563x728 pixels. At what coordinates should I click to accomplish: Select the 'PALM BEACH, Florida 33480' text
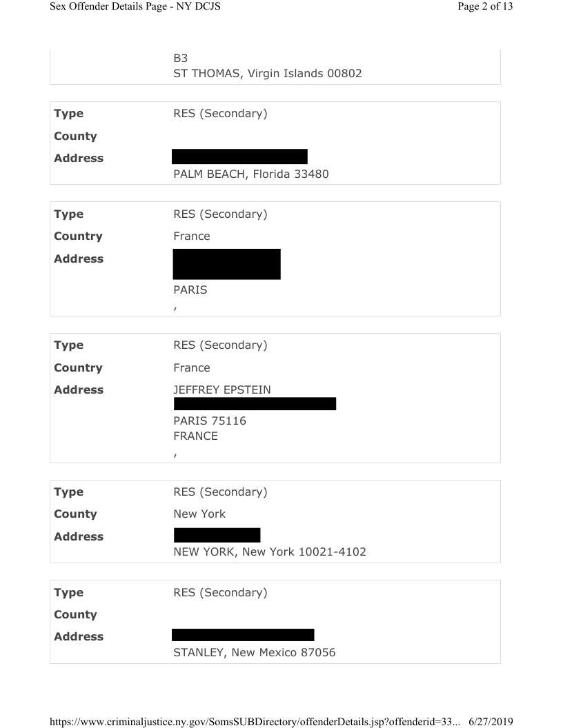[x=250, y=174]
